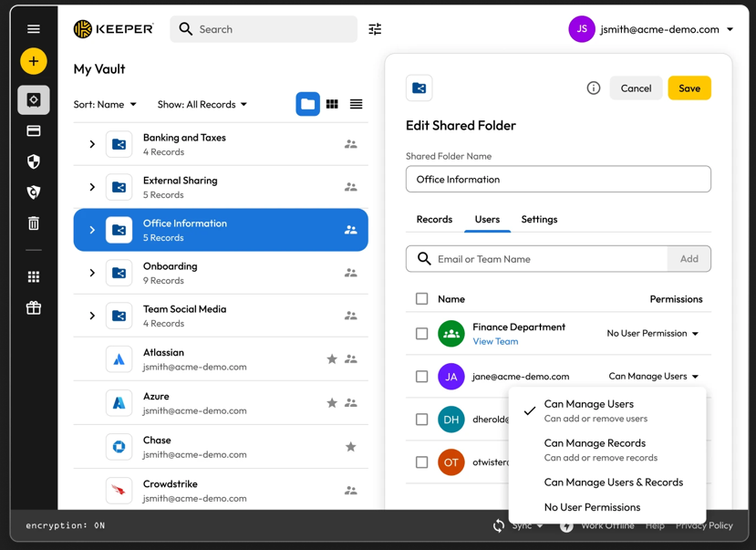
Task: Click the Email or Team Name field
Action: coord(547,259)
